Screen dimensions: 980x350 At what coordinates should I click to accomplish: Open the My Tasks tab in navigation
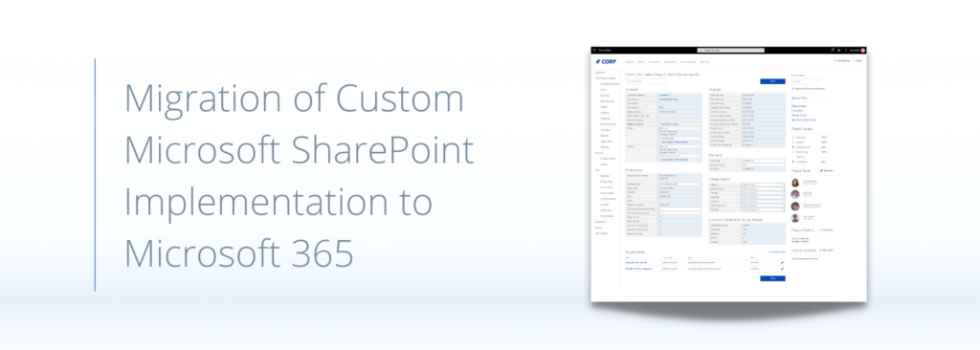(705, 62)
